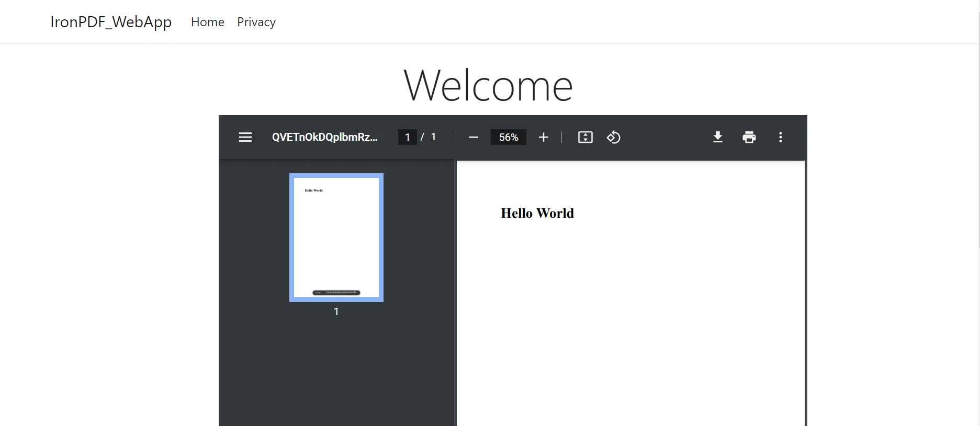Open the IronPDF_WebApp brand link
The height and width of the screenshot is (426, 980).
click(x=111, y=22)
